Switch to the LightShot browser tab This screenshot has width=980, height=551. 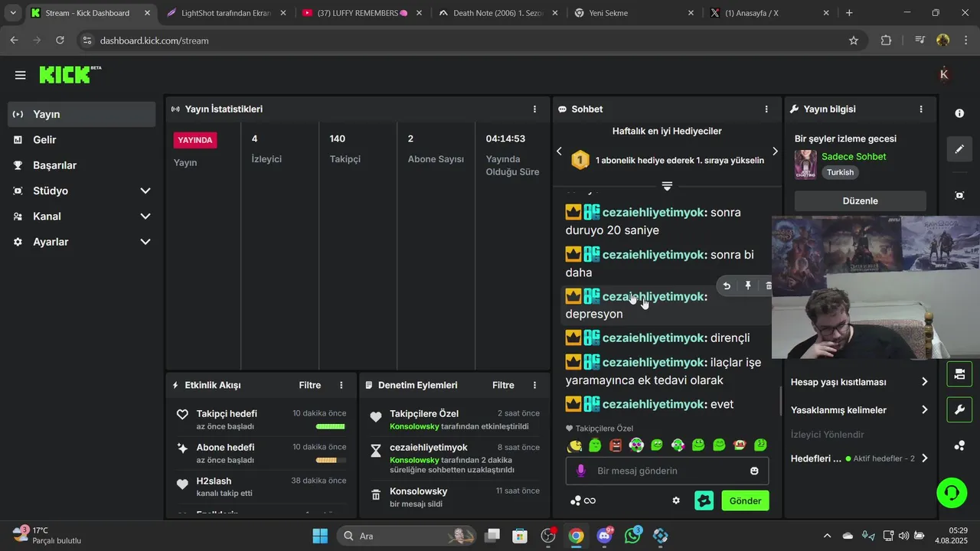coord(227,13)
